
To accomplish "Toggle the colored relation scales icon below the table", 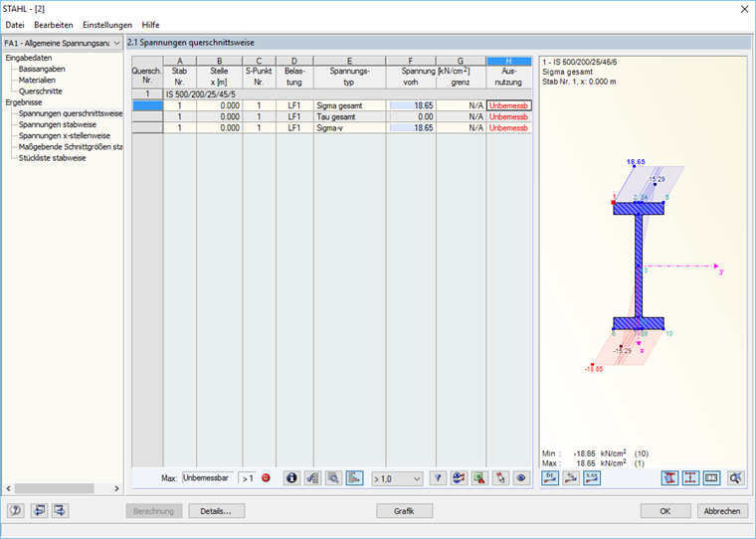I will [354, 478].
